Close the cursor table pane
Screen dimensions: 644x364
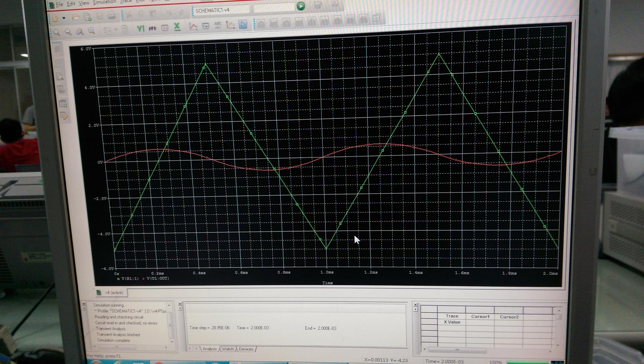click(415, 305)
